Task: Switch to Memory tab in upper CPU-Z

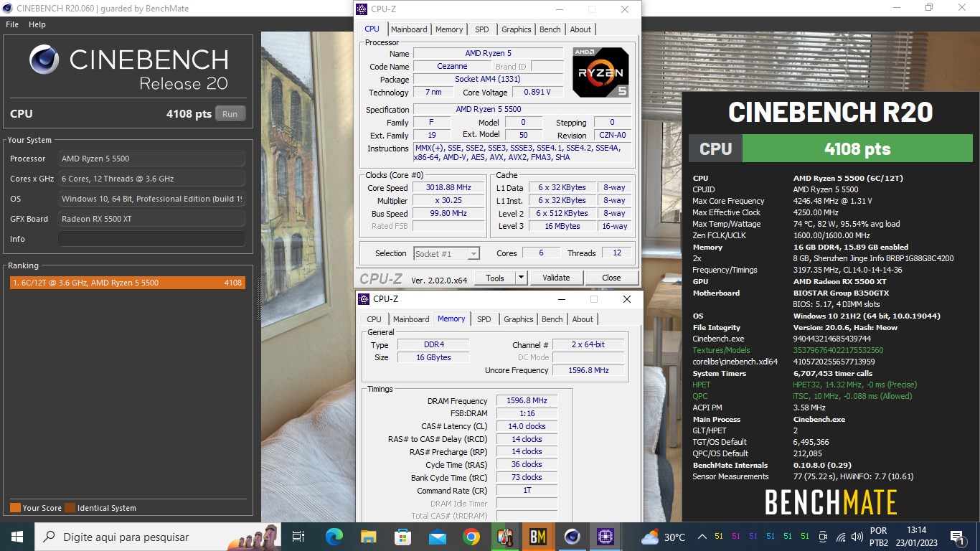Action: tap(449, 29)
